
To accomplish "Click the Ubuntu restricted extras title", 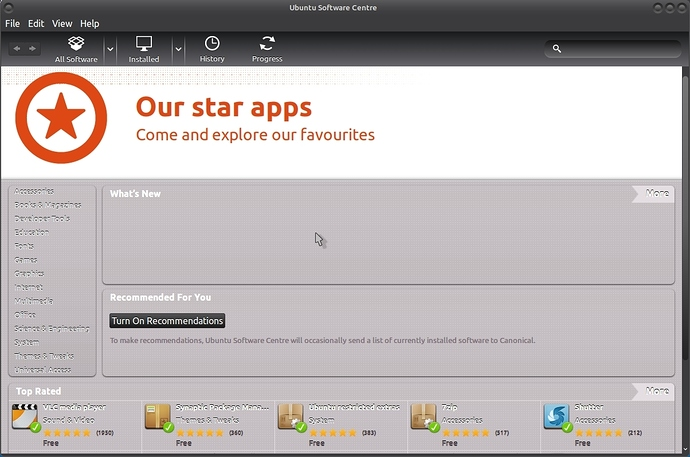I will tap(354, 407).
